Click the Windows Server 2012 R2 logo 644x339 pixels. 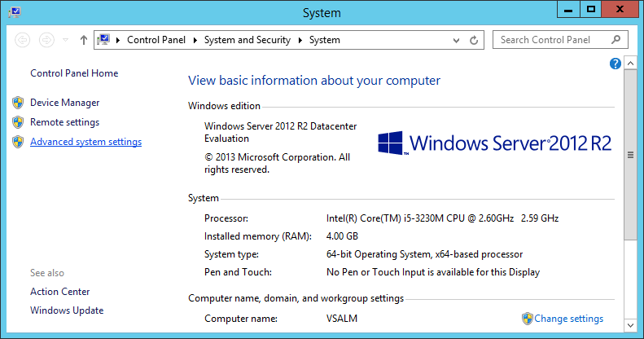click(494, 143)
